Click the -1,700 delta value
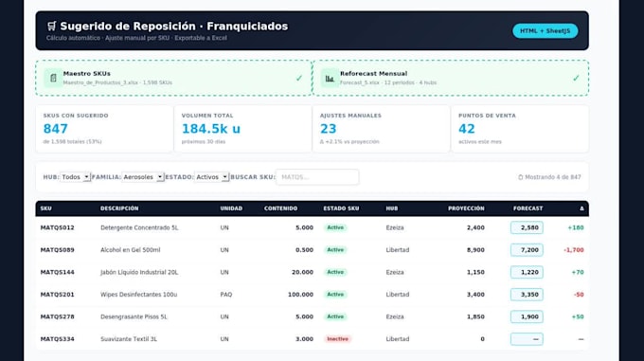This screenshot has width=644, height=361. [574, 250]
